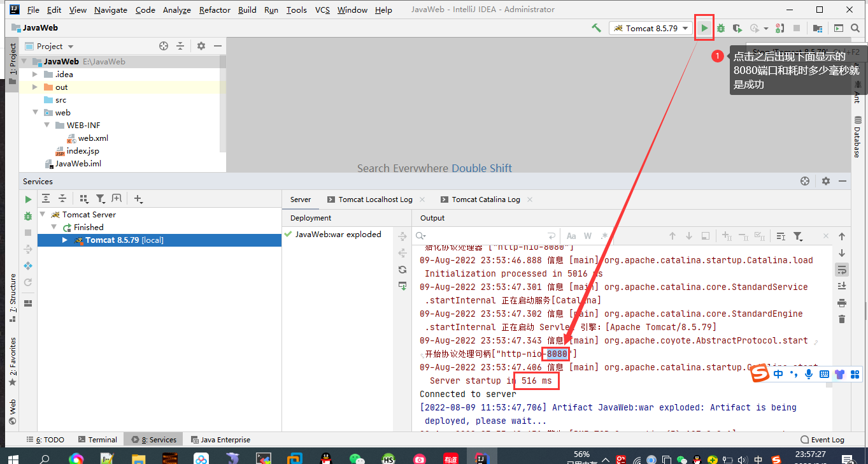Click the green Run button in the top toolbar

(704, 28)
